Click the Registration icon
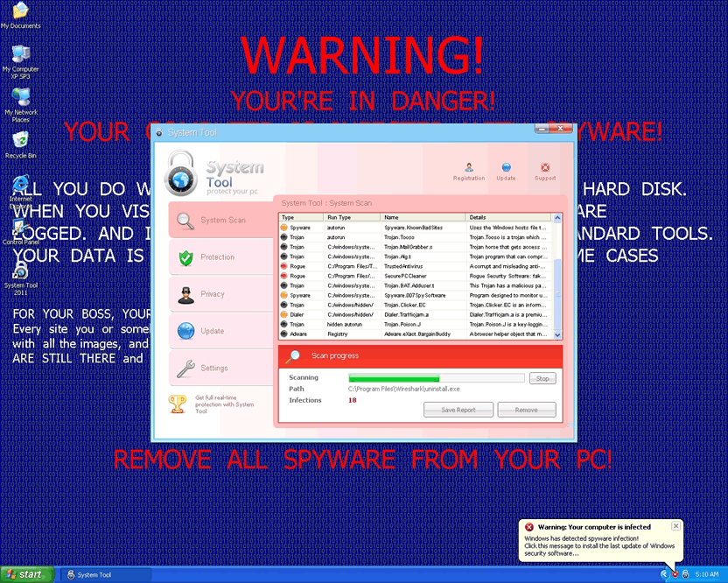728x583 pixels. 469,169
